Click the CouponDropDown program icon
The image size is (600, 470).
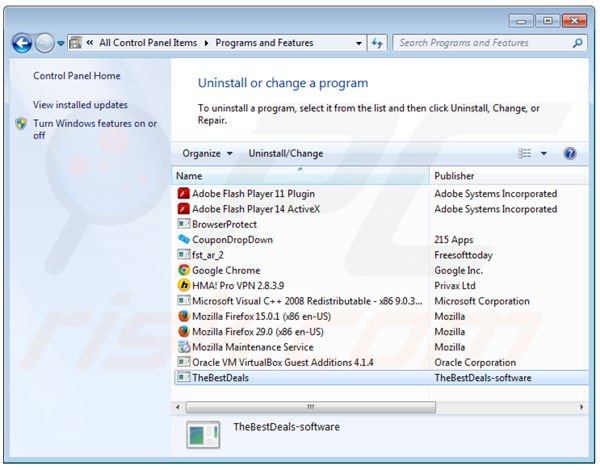click(184, 239)
